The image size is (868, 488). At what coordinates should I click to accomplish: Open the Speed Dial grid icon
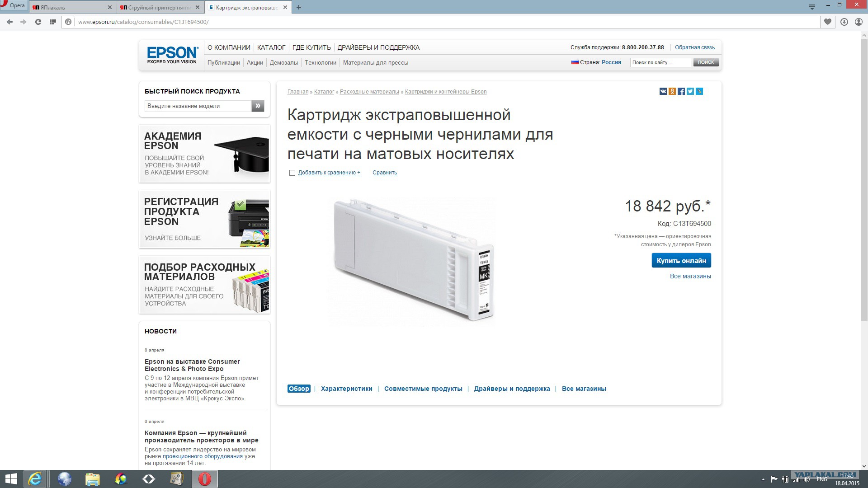(x=53, y=22)
